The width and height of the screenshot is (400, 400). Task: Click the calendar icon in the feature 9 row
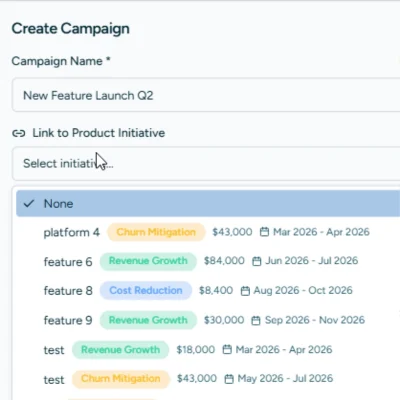point(256,320)
